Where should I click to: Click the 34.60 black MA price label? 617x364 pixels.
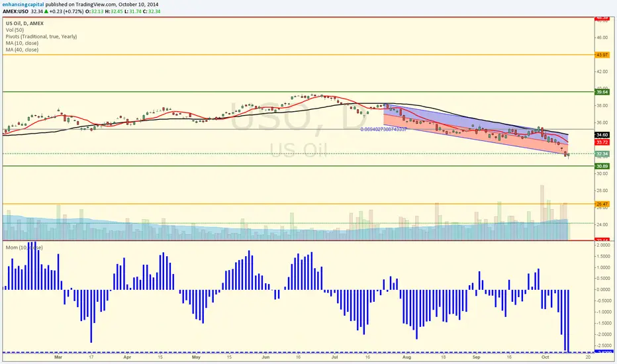(x=602, y=135)
